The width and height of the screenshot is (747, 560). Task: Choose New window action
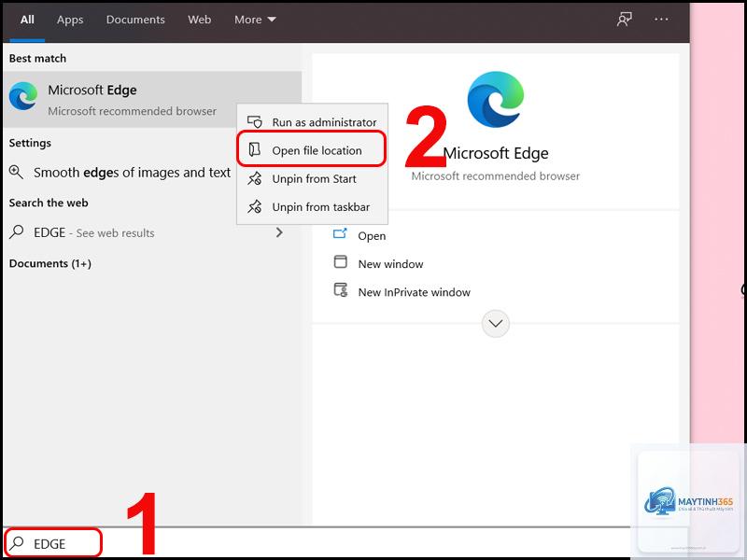[390, 264]
